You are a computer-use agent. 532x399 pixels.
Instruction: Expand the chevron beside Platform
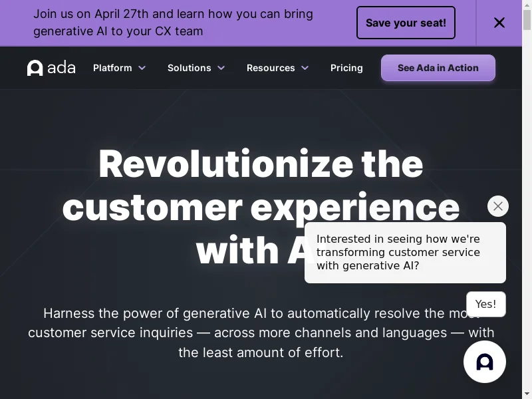(x=142, y=68)
